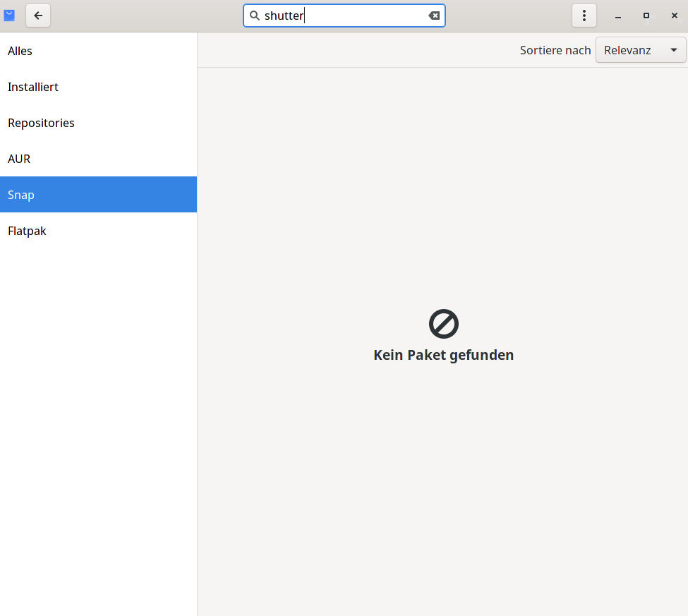This screenshot has width=688, height=616.
Task: Click the arrow beside Relevanz
Action: 673,50
